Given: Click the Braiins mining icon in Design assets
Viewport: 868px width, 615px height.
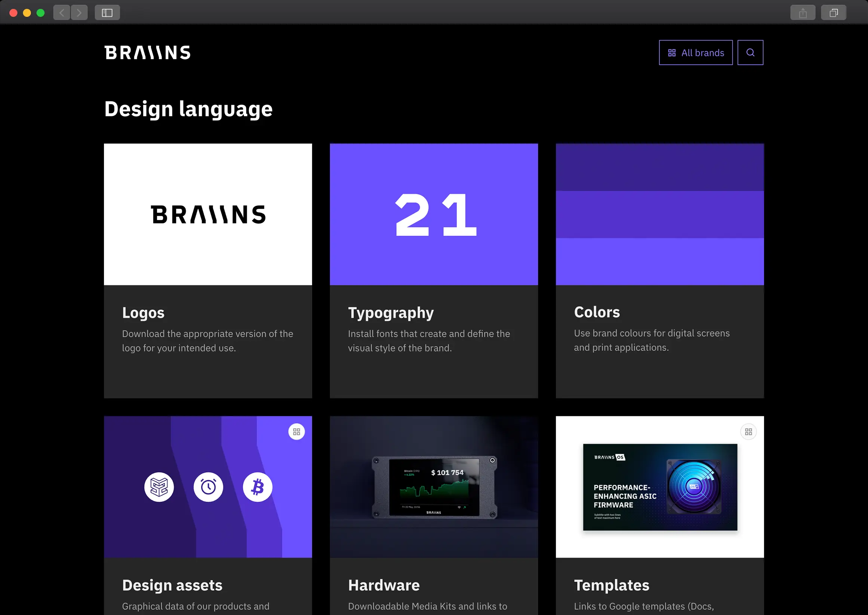Looking at the screenshot, I should click(x=159, y=487).
